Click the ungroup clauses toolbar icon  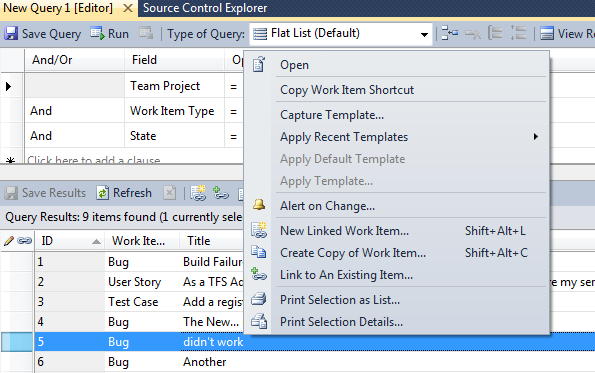(x=518, y=33)
